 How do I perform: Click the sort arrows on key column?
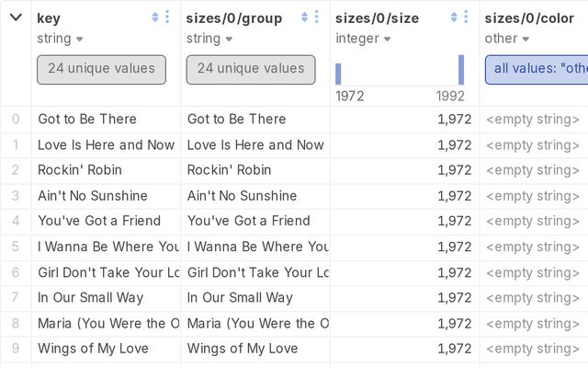(x=154, y=17)
